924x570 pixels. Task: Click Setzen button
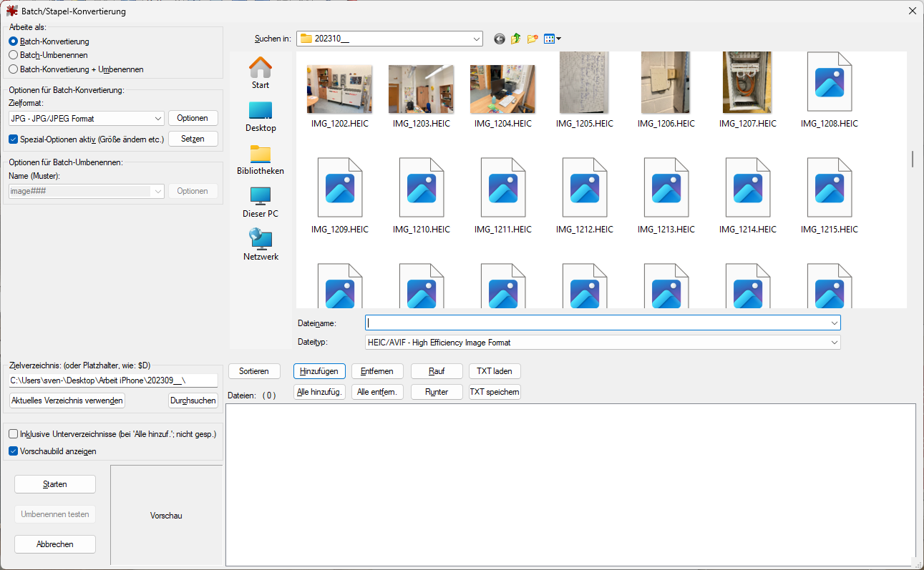pyautogui.click(x=193, y=139)
